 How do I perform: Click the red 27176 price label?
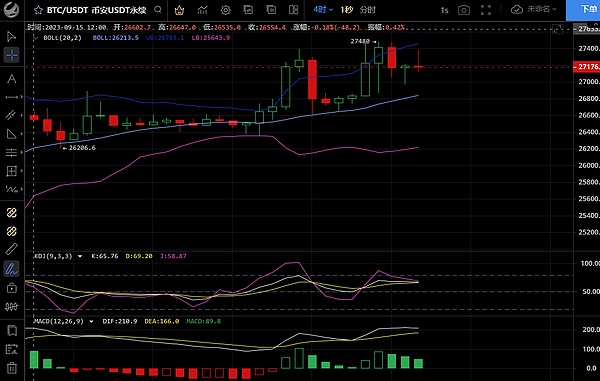(x=587, y=67)
